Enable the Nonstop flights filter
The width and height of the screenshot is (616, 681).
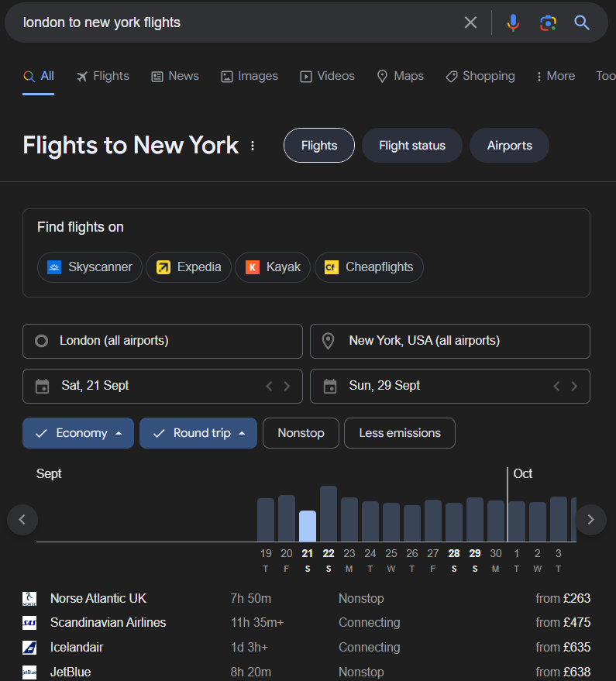pyautogui.click(x=301, y=433)
